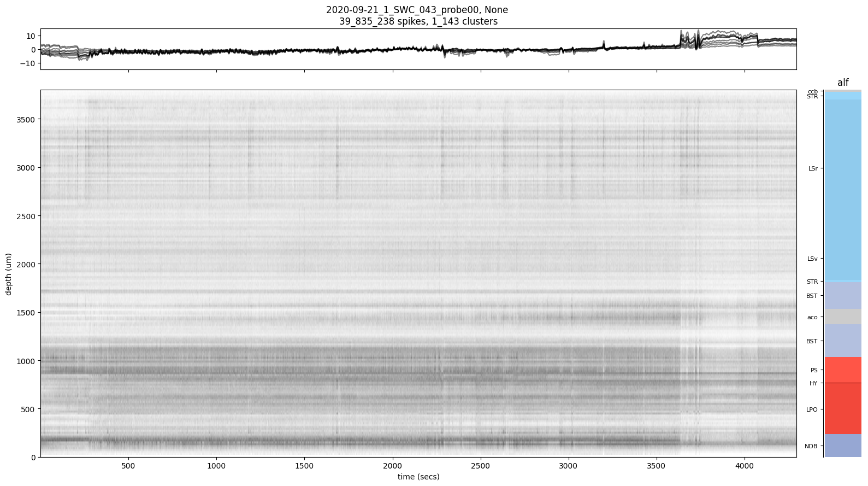This screenshot has height=486, width=868.
Task: Click the HY region label
Action: click(813, 383)
